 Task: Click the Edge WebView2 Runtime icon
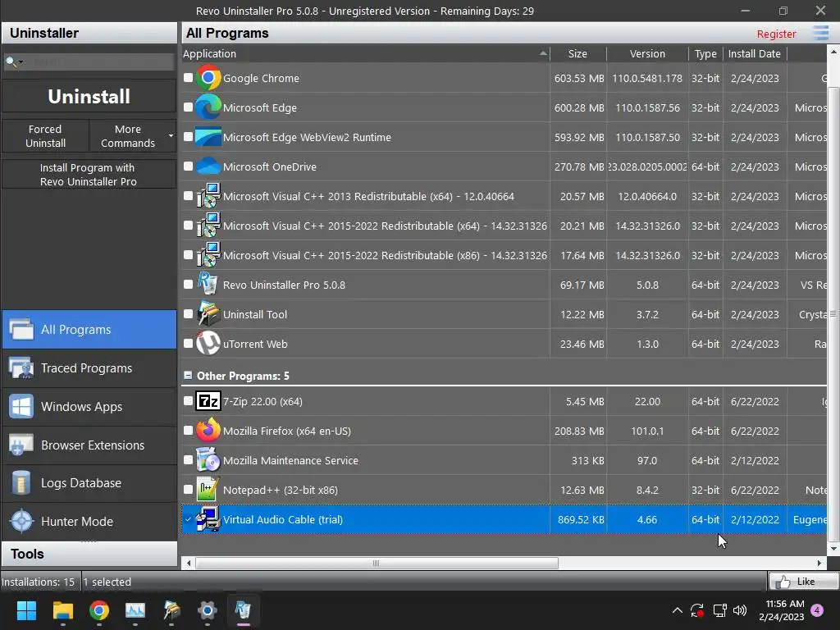click(x=208, y=137)
